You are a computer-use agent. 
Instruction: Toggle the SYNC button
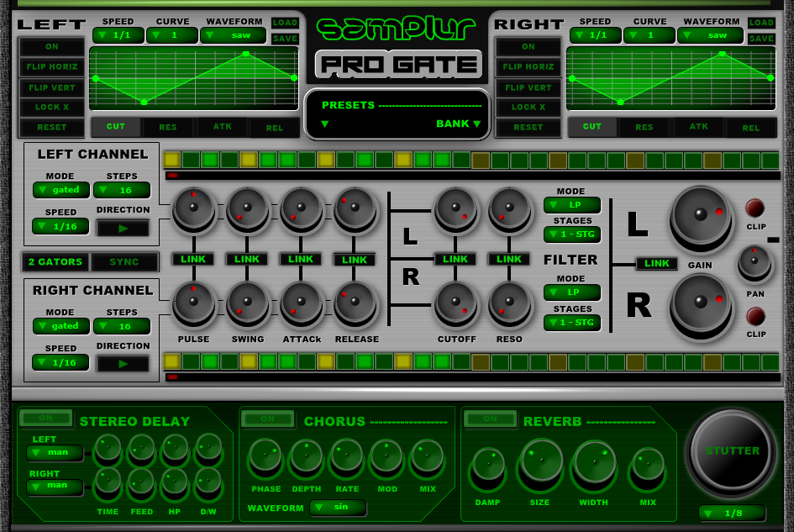tap(124, 262)
